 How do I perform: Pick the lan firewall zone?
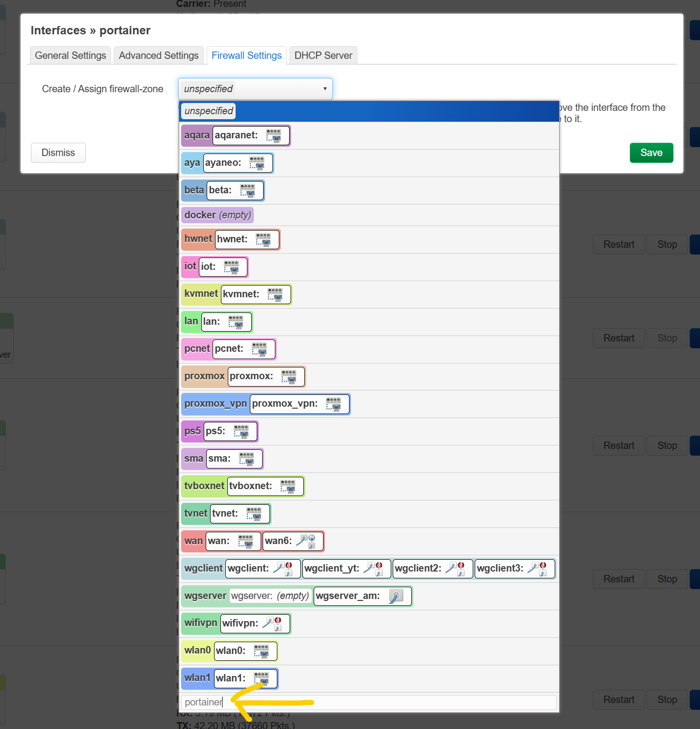tap(191, 321)
